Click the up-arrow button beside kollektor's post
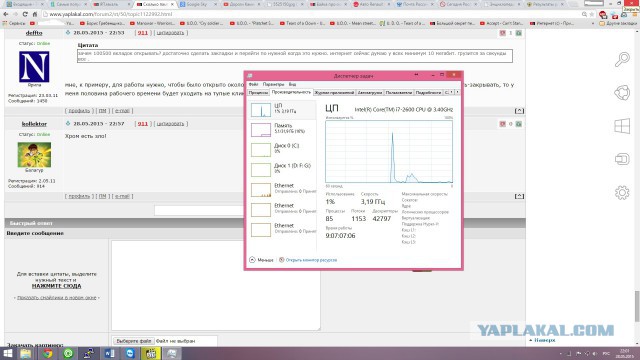Image resolution: width=640 pixels, height=360 pixels. 519,196
